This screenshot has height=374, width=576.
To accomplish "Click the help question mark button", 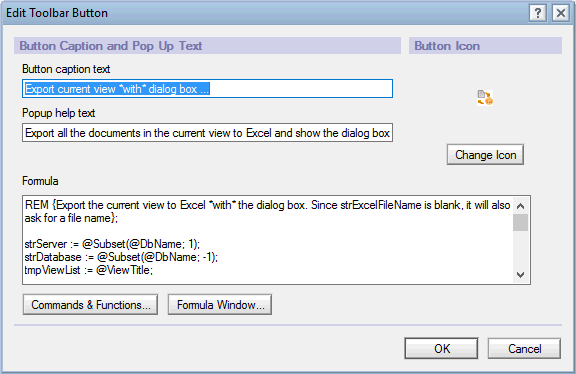I will 538,13.
